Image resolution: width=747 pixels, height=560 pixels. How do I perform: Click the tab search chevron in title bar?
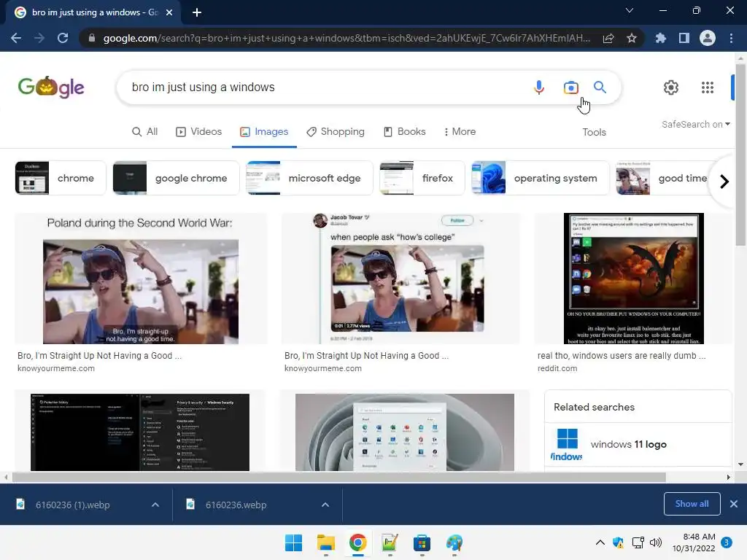click(x=630, y=10)
